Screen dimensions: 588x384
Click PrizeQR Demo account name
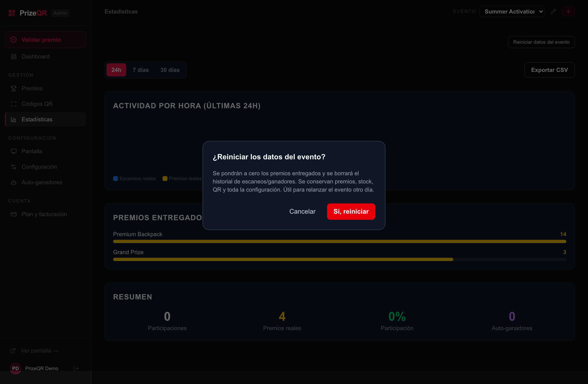[42, 368]
